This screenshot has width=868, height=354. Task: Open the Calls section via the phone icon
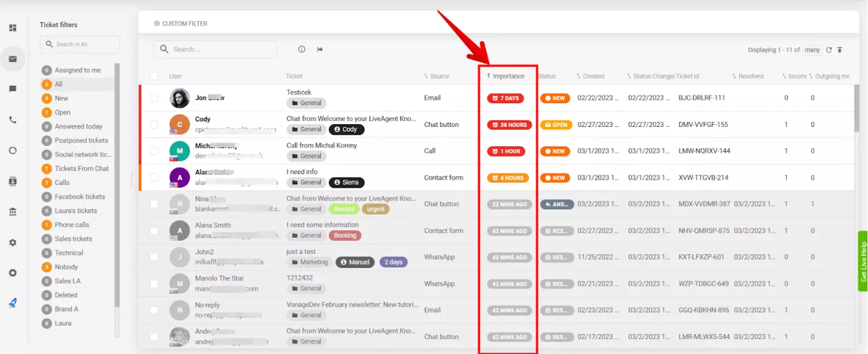coord(13,120)
